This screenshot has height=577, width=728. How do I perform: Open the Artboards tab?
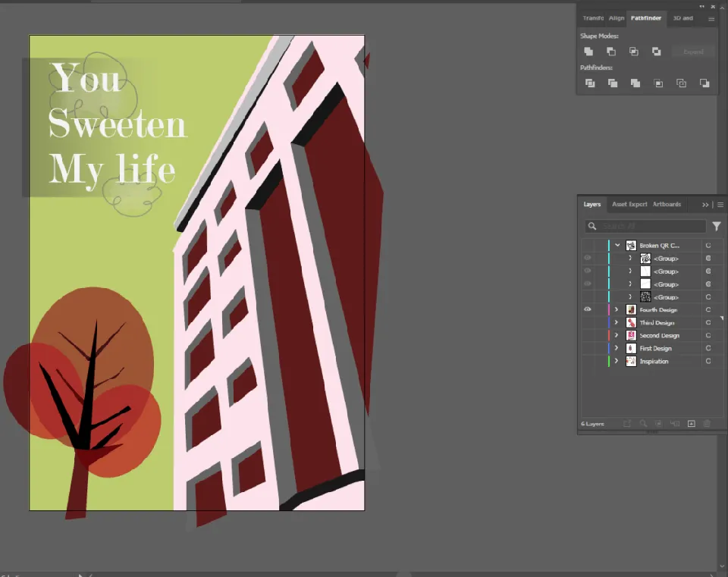click(x=667, y=204)
